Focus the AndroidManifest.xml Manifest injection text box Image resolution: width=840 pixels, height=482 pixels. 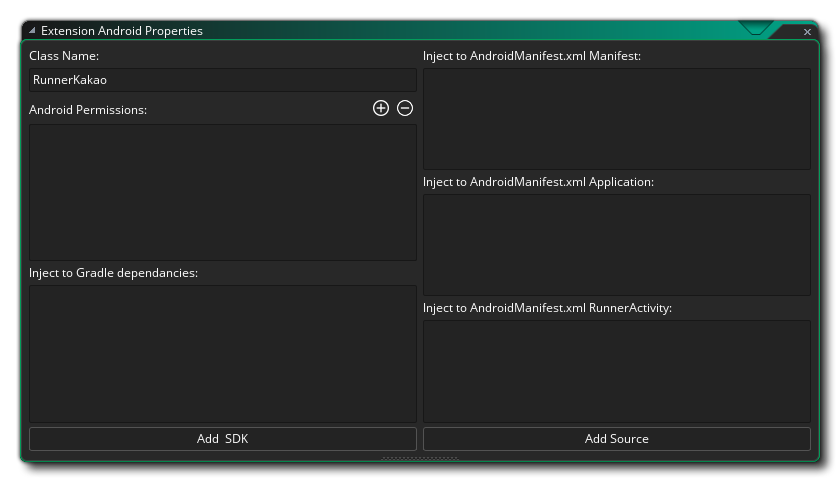pos(616,119)
